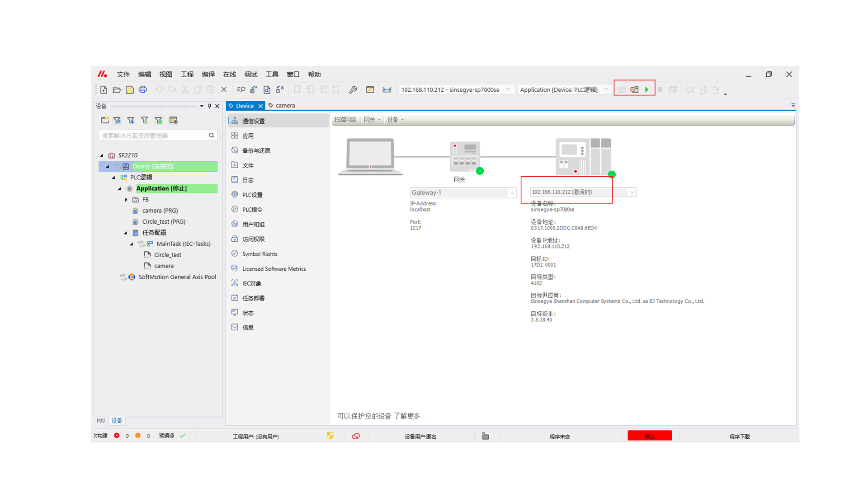Image resolution: width=868 pixels, height=488 pixels.
Task: Pin the 设备 panel with pushpin
Action: (209, 106)
